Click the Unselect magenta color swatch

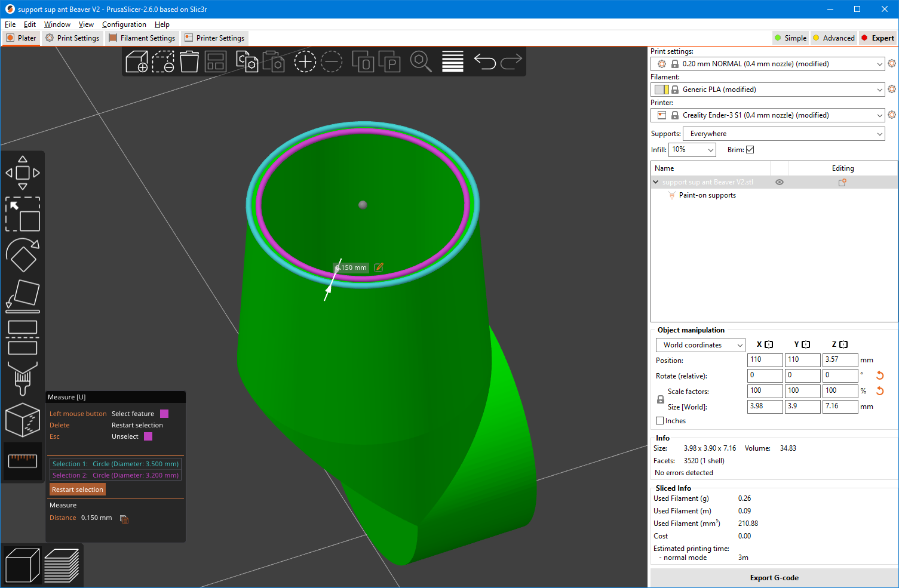tap(148, 436)
